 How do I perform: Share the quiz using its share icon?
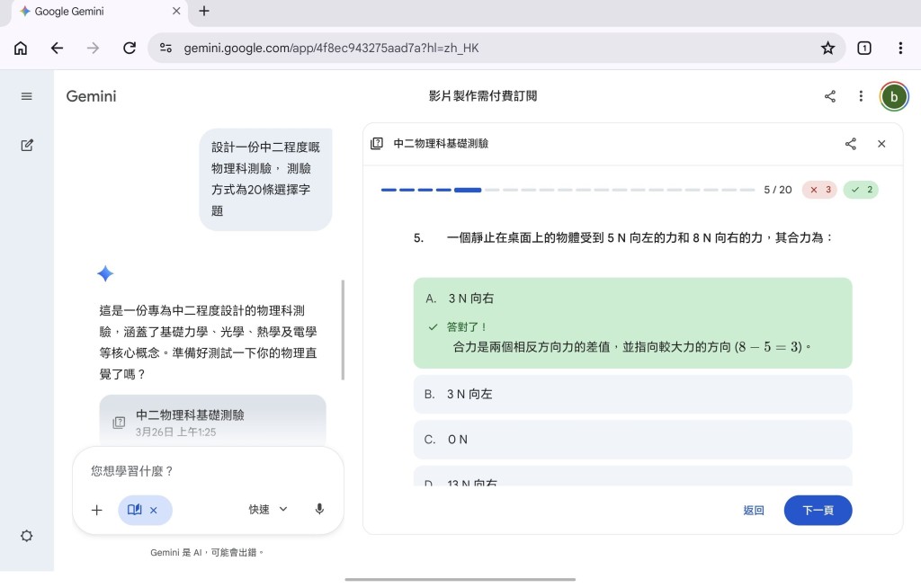pyautogui.click(x=850, y=143)
